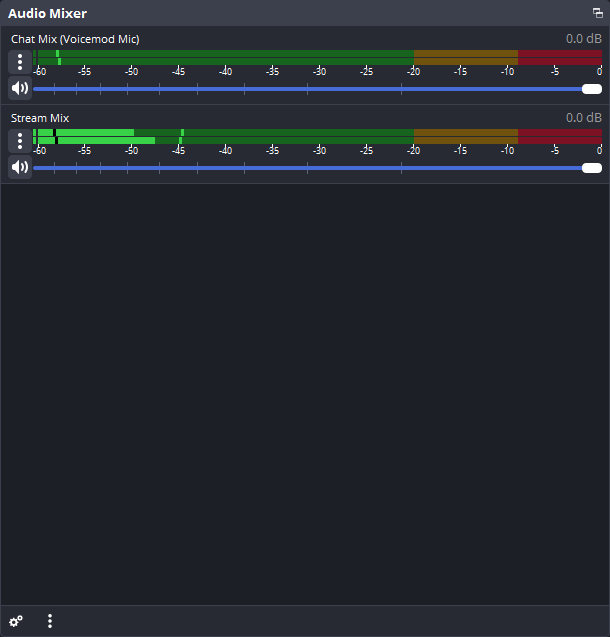Click the Stream Mix 0.0 dB readout
The height and width of the screenshot is (637, 610).
point(584,118)
